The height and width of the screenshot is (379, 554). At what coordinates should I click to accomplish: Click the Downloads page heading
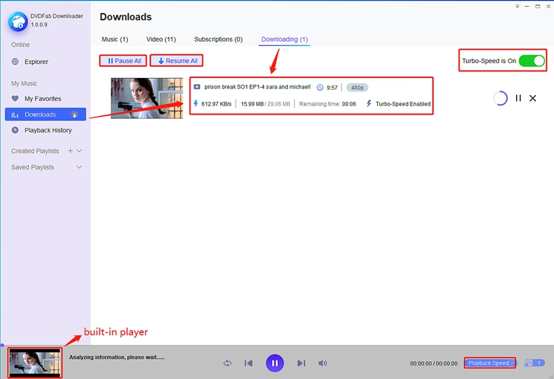(x=126, y=17)
